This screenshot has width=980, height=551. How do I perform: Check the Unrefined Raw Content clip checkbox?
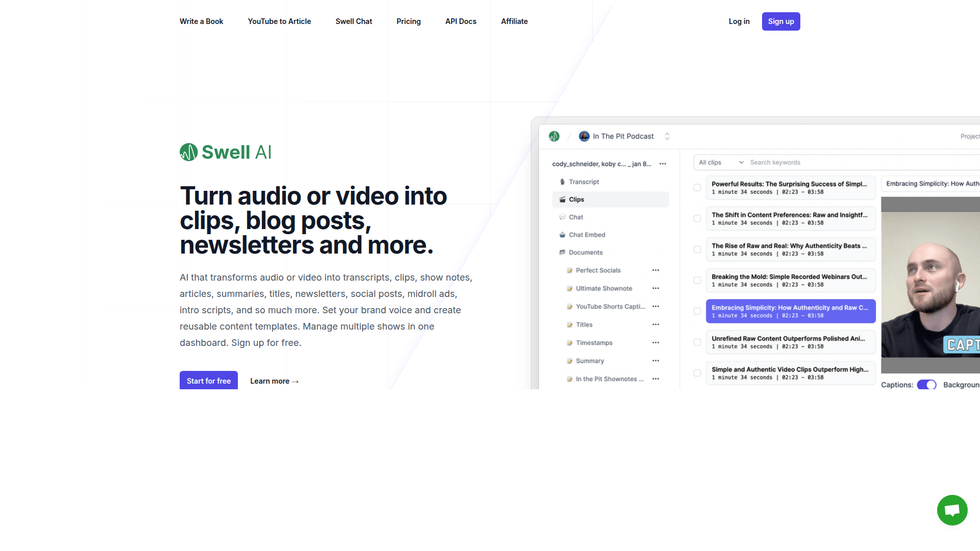(x=697, y=342)
